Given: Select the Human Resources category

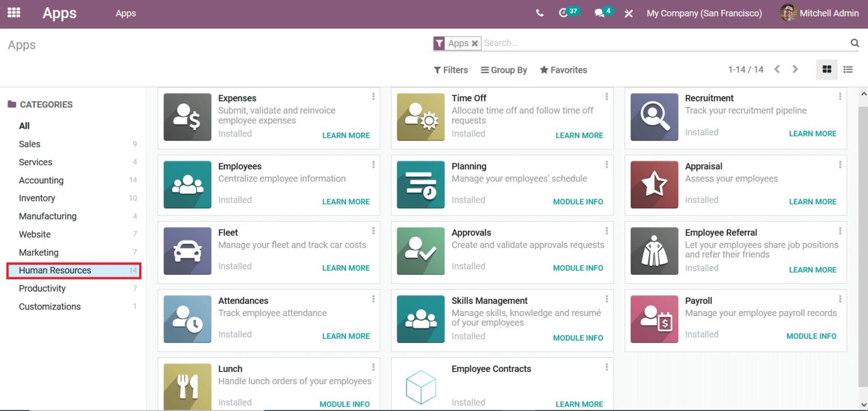Looking at the screenshot, I should [x=55, y=270].
